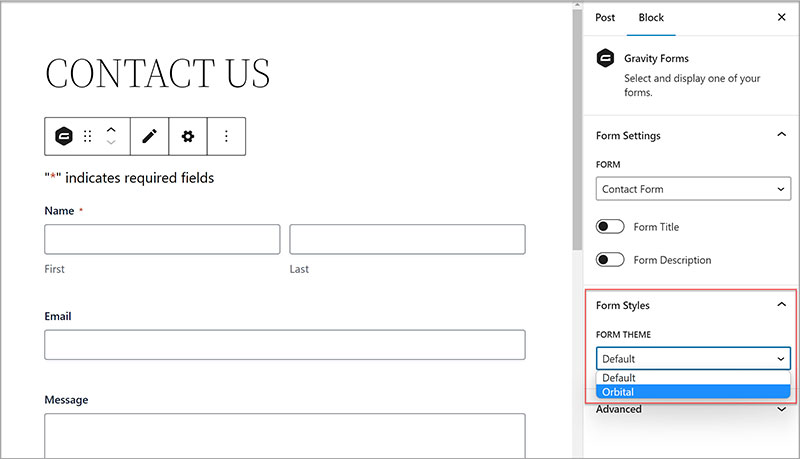Open the Contact Form dropdown

(x=693, y=189)
